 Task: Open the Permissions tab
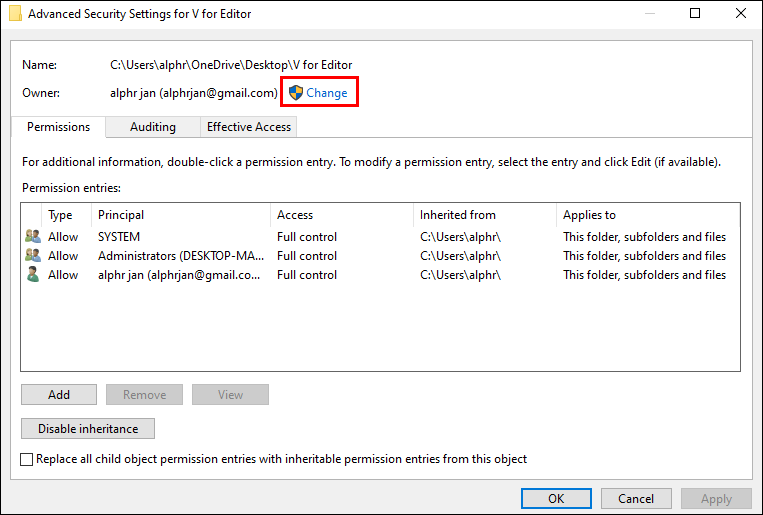click(x=58, y=127)
